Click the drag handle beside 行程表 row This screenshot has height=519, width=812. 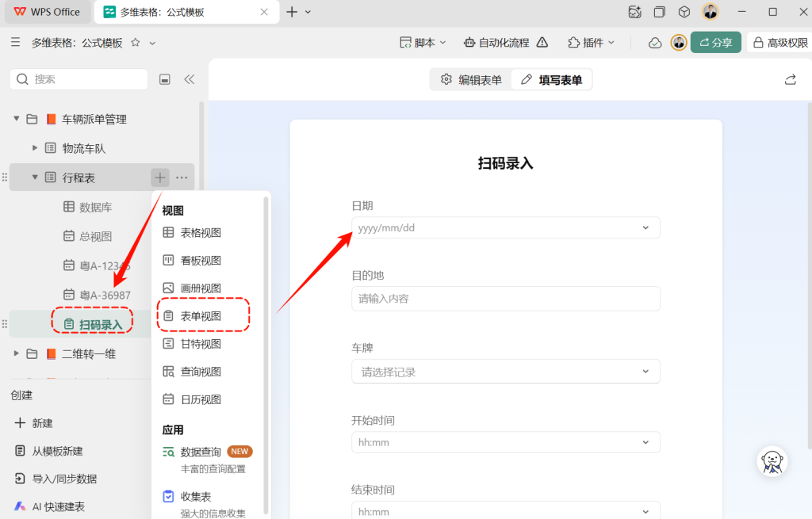[5, 177]
